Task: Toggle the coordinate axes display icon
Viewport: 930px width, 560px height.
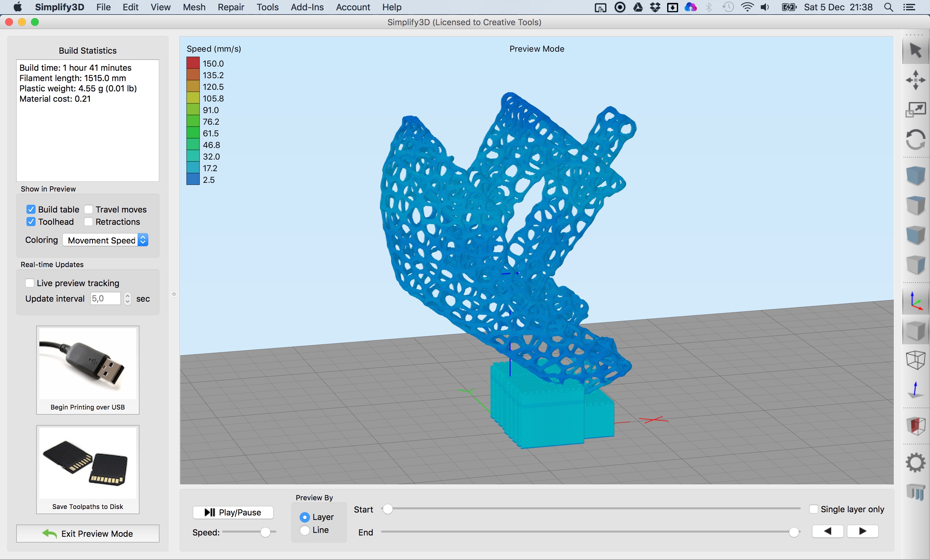Action: click(x=916, y=301)
